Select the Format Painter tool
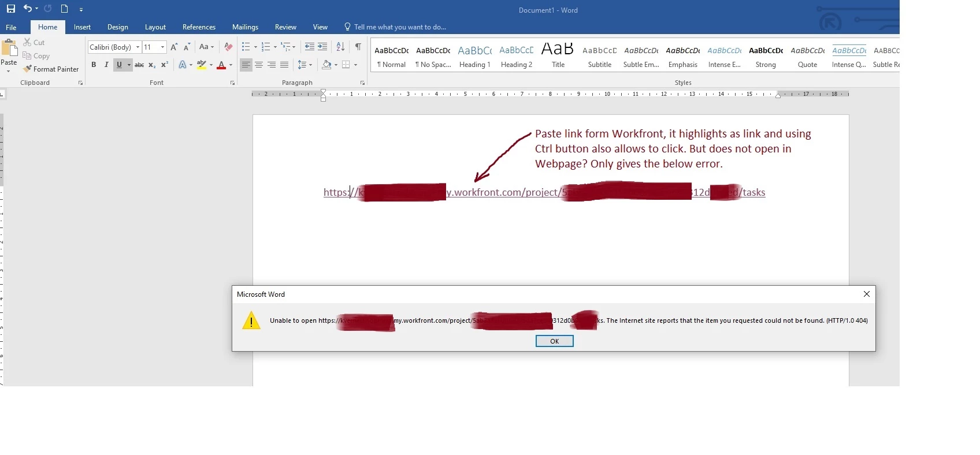Viewport: 980px width, 455px height. (x=51, y=69)
